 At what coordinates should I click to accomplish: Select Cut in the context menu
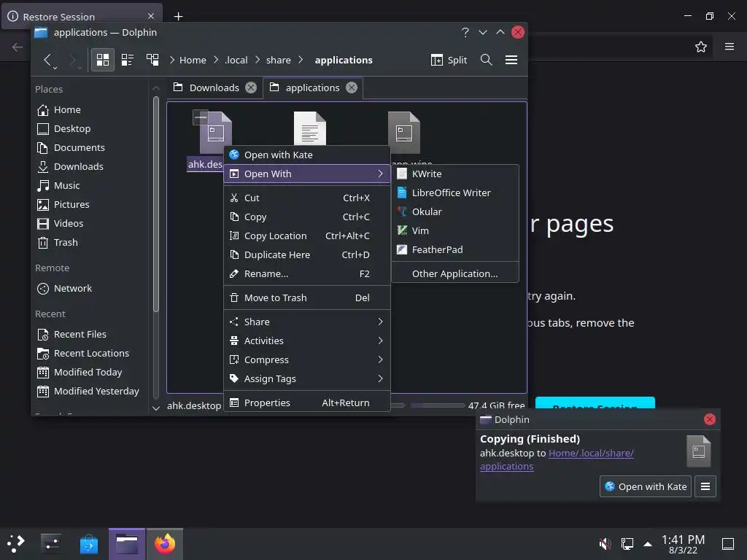tap(307, 198)
